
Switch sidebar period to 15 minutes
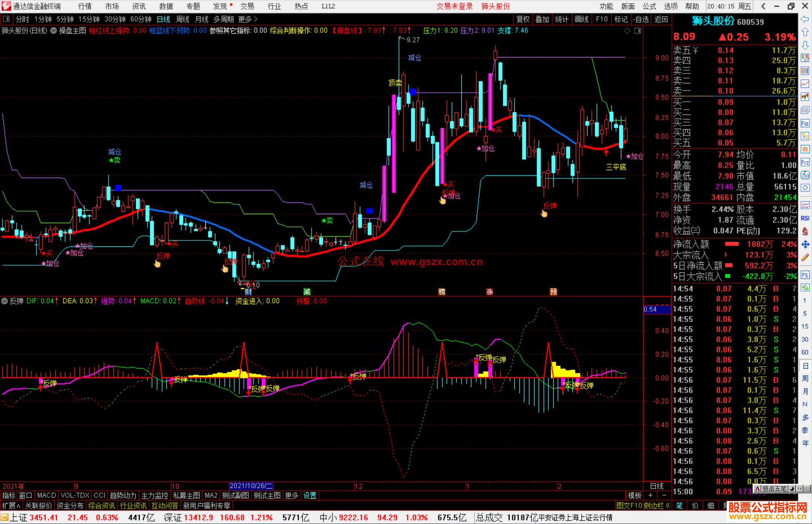(x=805, y=326)
